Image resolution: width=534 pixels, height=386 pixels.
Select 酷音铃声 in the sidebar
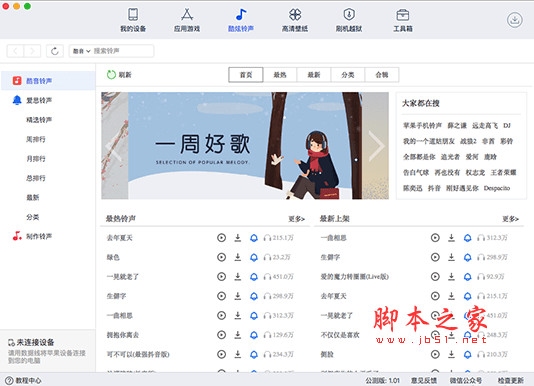[x=48, y=81]
